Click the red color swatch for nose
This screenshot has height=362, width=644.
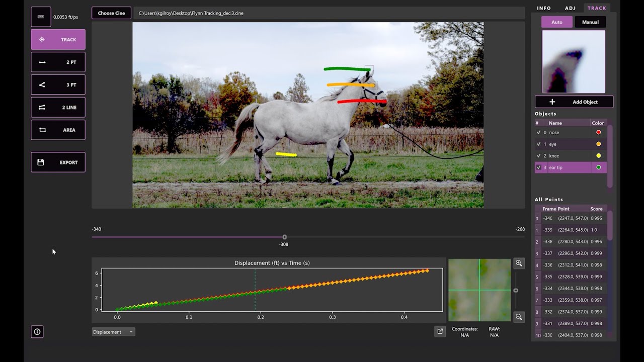(x=598, y=132)
